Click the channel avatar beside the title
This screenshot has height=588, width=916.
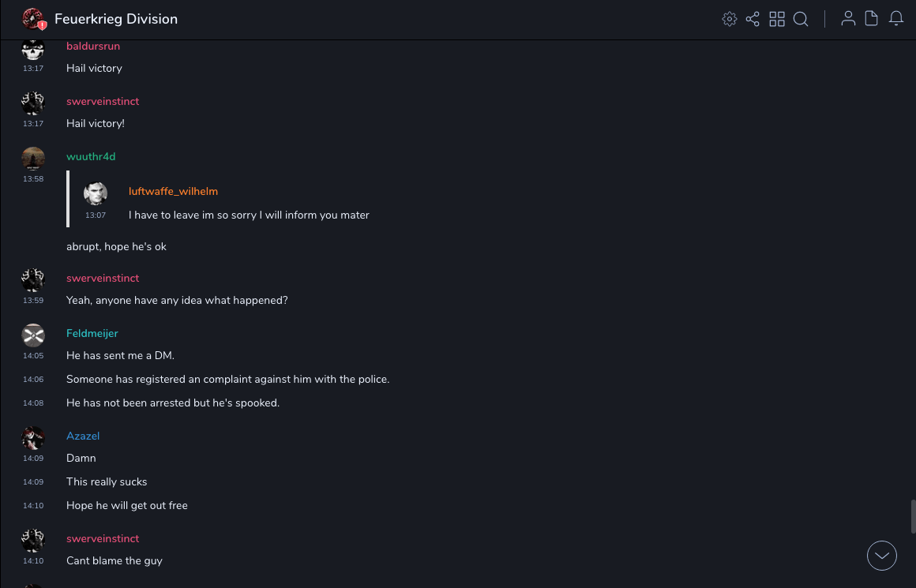[33, 19]
